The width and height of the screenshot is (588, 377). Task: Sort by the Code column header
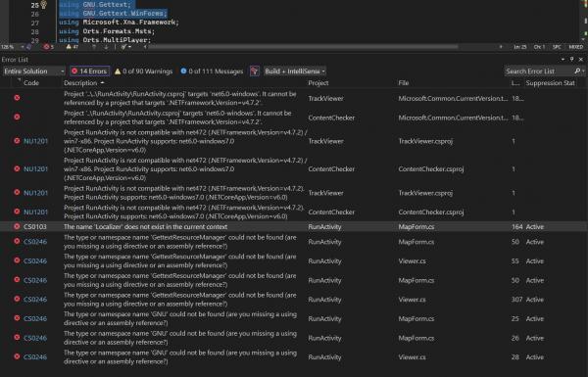coord(31,83)
